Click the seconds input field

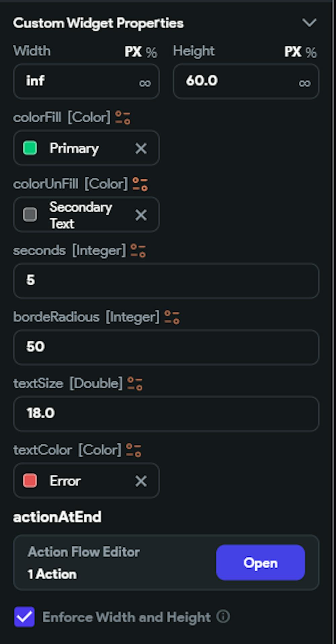pyautogui.click(x=166, y=281)
